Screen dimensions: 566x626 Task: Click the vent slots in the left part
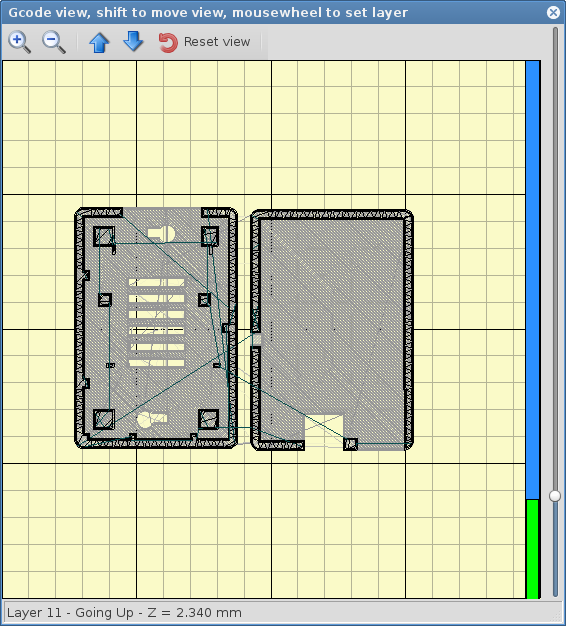156,323
